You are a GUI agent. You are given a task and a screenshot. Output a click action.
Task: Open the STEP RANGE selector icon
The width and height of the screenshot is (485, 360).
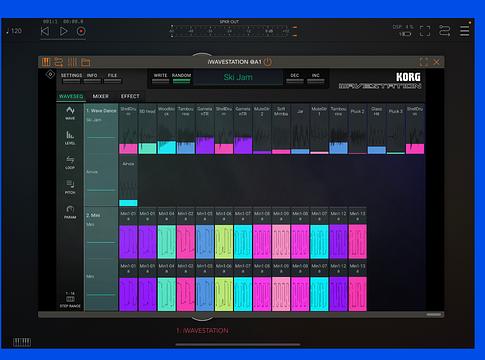click(70, 299)
